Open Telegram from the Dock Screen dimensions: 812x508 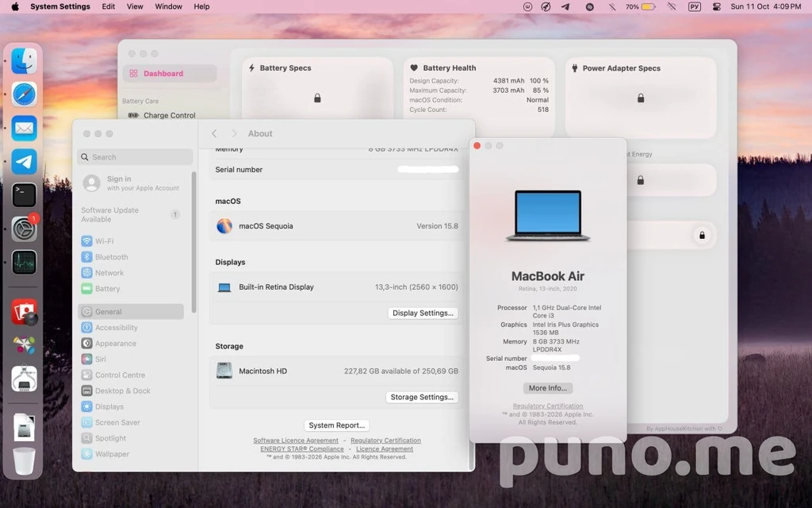click(24, 162)
